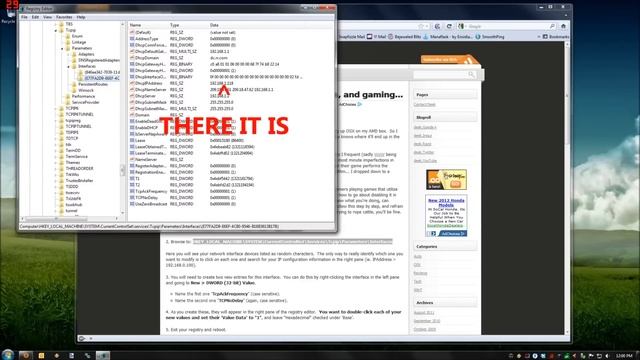Image resolution: width=640 pixels, height=360 pixels.
Task: Click the blog search magnifier icon
Action: click(x=471, y=75)
